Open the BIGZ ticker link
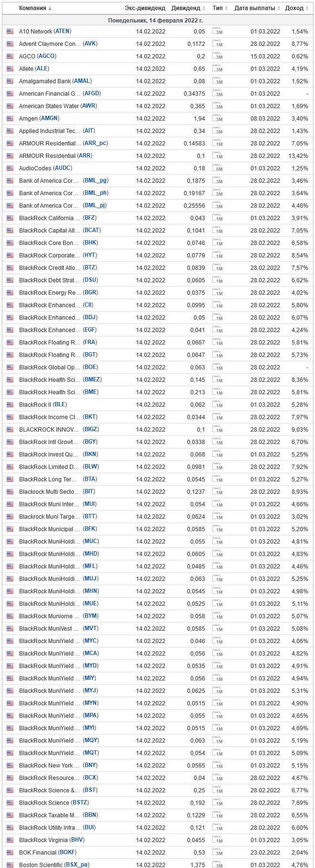Image resolution: width=315 pixels, height=868 pixels. tap(91, 429)
